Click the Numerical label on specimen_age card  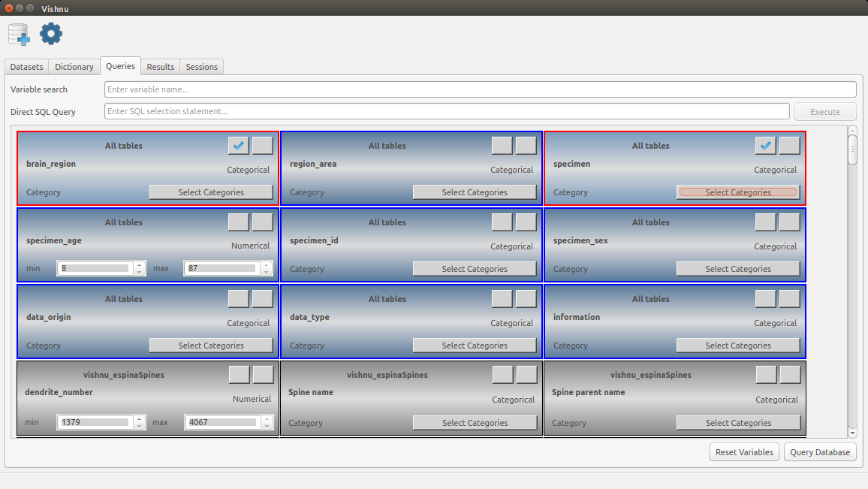pos(250,246)
